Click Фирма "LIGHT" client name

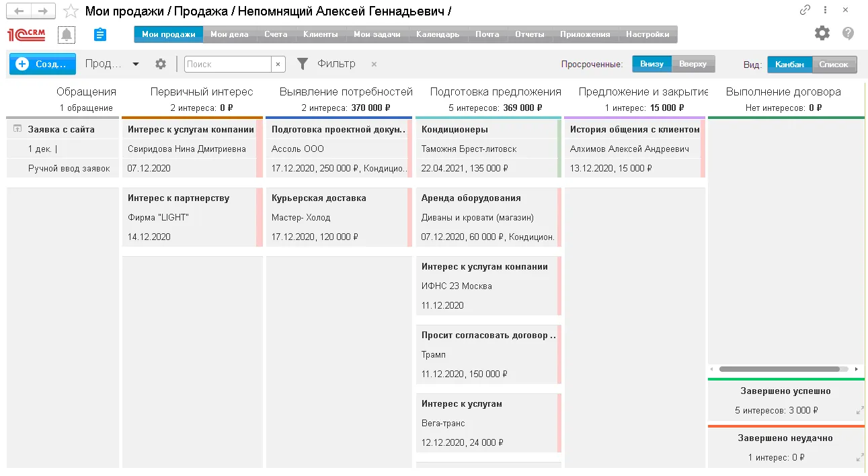click(158, 217)
